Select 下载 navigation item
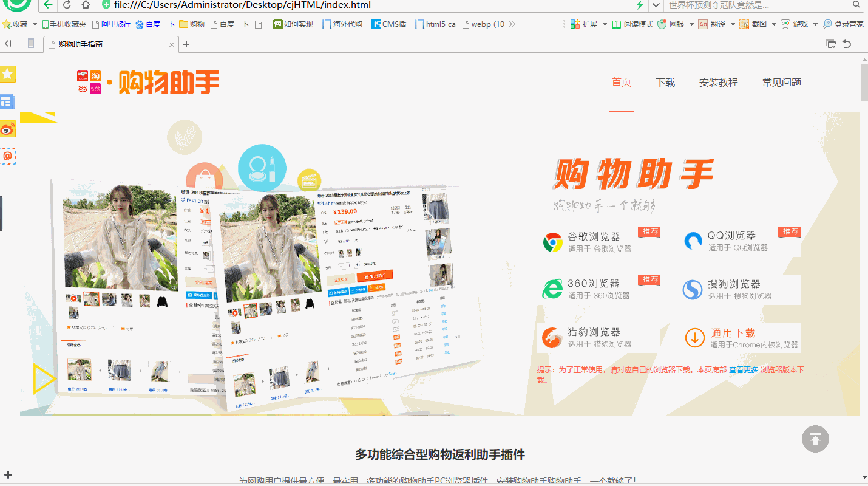Screen dimensions: 868x486 665,83
